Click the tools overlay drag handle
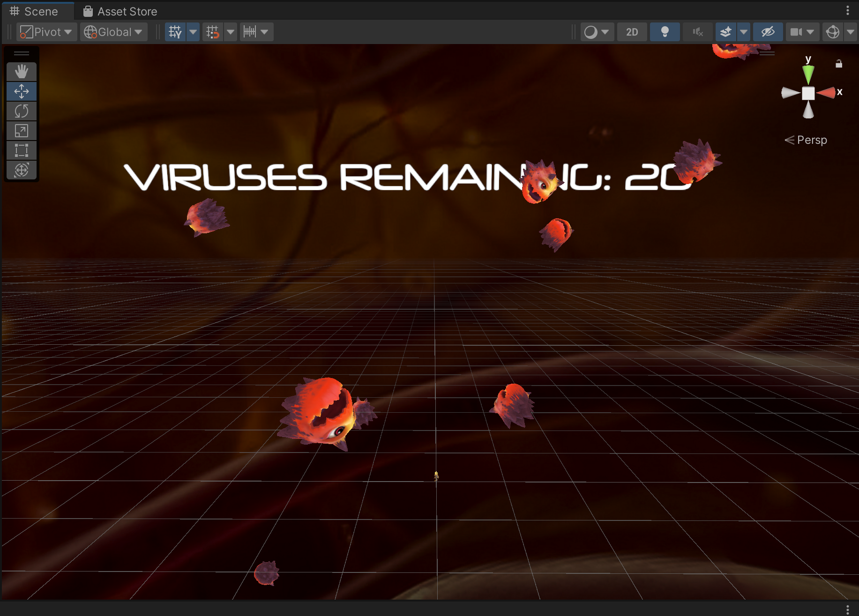The width and height of the screenshot is (859, 616). (x=22, y=53)
